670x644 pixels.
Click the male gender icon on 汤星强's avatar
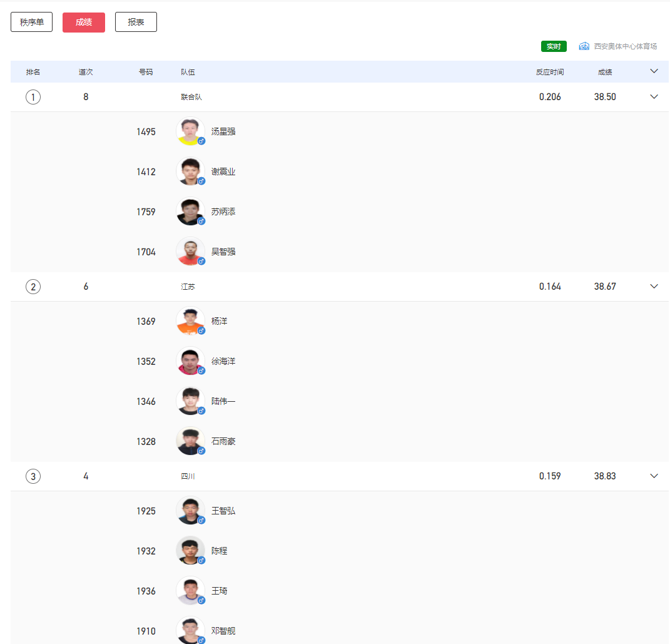pos(201,141)
